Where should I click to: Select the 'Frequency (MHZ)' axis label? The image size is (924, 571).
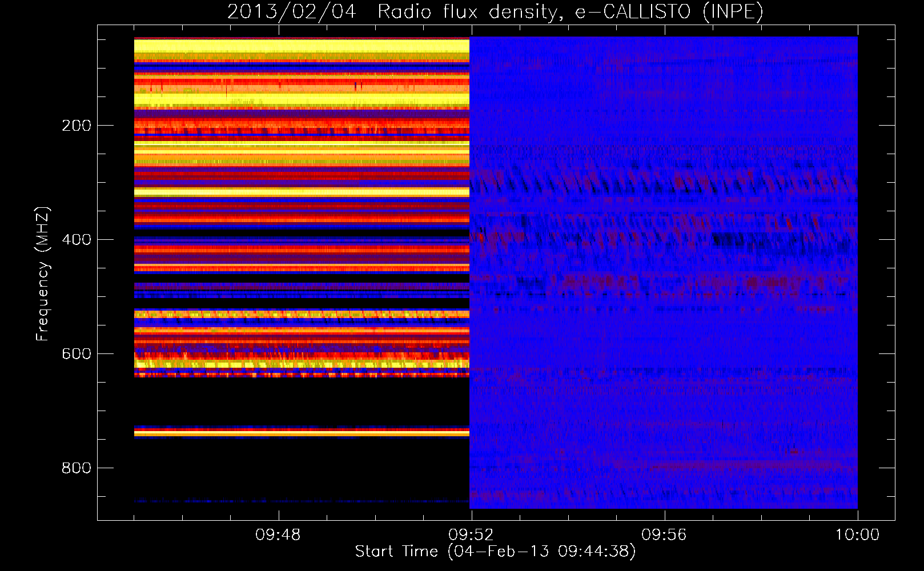[x=43, y=274]
